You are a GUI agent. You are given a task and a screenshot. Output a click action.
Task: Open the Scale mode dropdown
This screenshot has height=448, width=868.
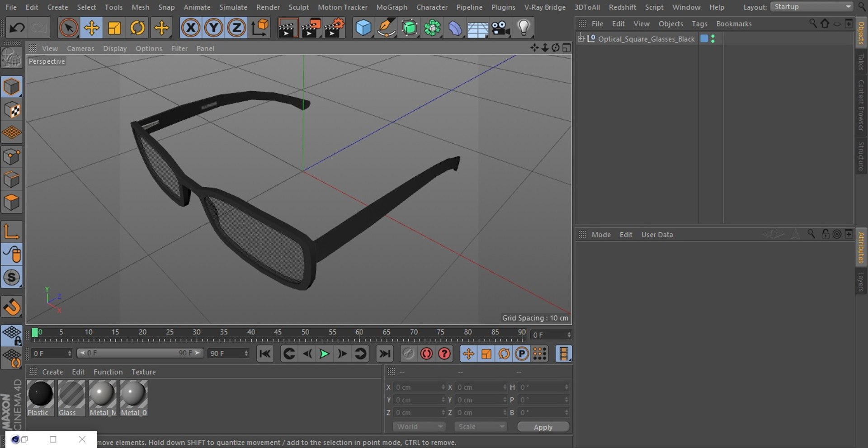481,427
